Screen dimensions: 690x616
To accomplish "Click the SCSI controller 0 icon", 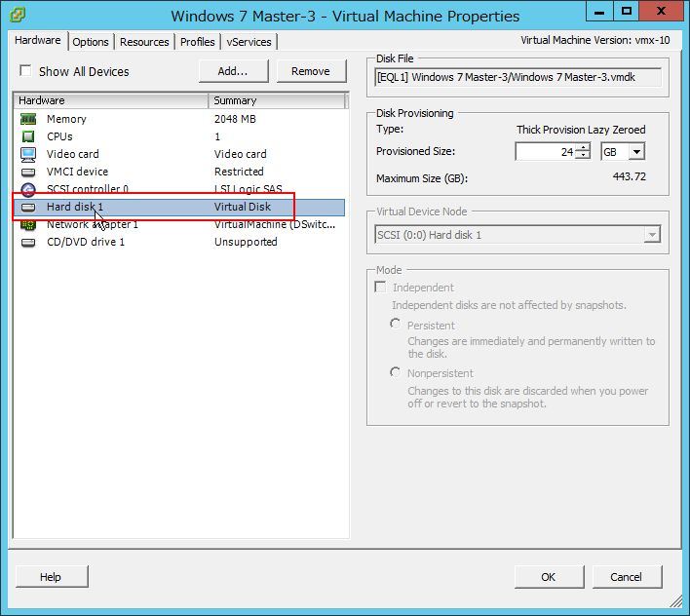I will click(x=28, y=189).
